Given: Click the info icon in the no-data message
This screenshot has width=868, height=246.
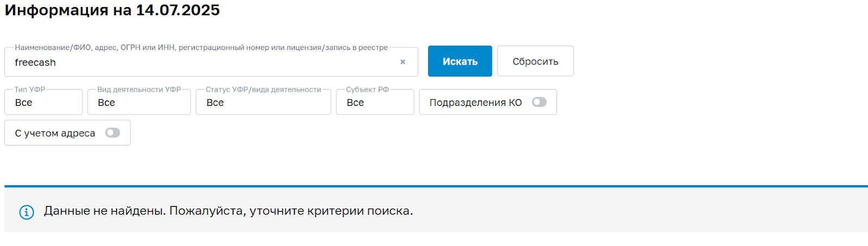Looking at the screenshot, I should [x=27, y=212].
